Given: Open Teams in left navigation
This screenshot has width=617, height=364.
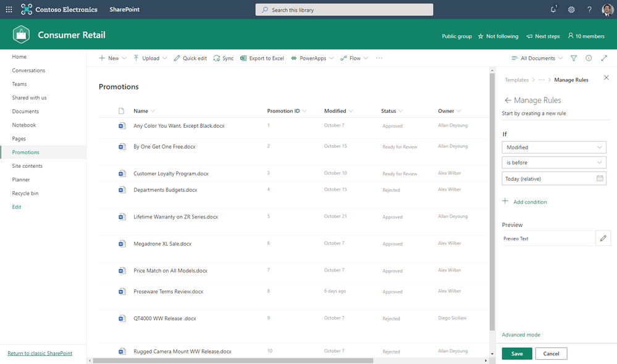Looking at the screenshot, I should [19, 84].
